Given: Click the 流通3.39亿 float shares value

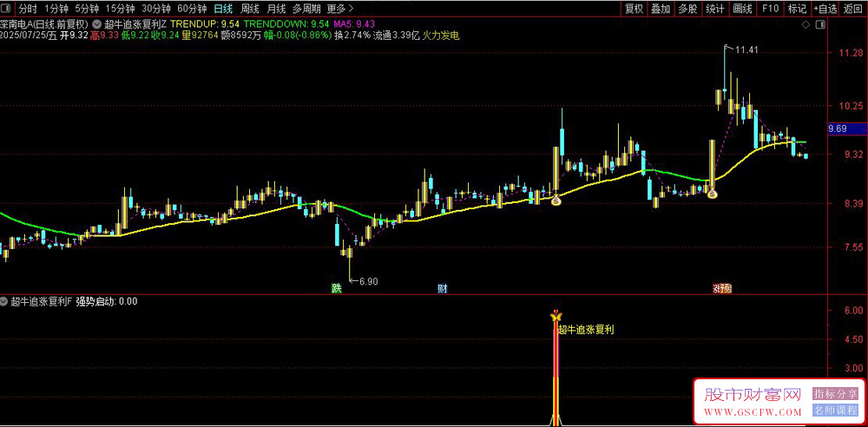Looking at the screenshot, I should [x=397, y=36].
